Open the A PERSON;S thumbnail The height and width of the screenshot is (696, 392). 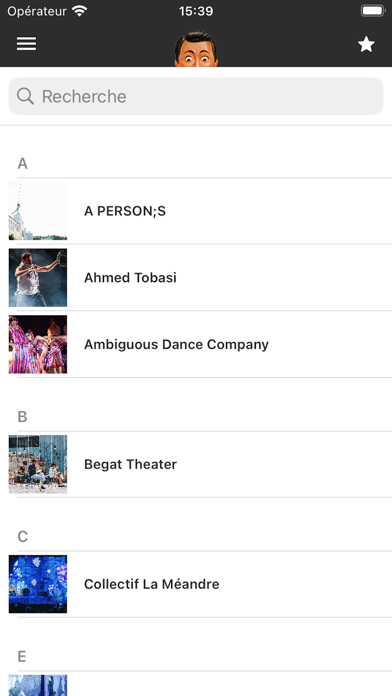point(38,211)
